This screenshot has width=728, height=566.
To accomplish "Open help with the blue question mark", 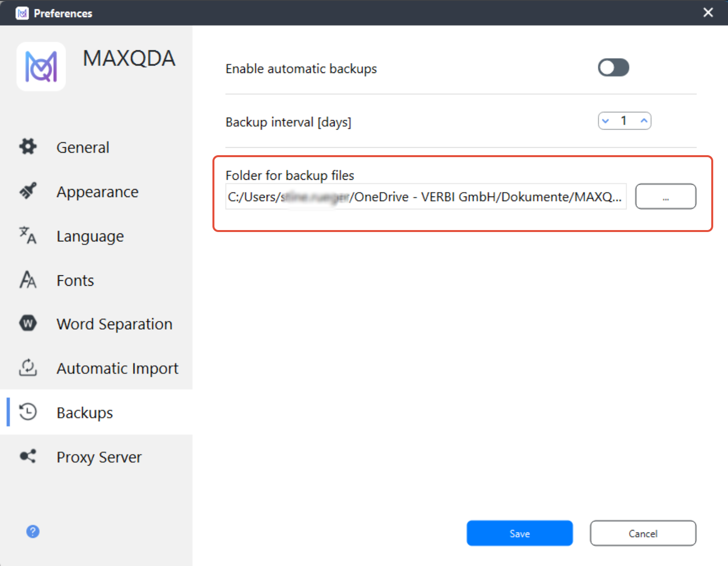I will pyautogui.click(x=33, y=532).
